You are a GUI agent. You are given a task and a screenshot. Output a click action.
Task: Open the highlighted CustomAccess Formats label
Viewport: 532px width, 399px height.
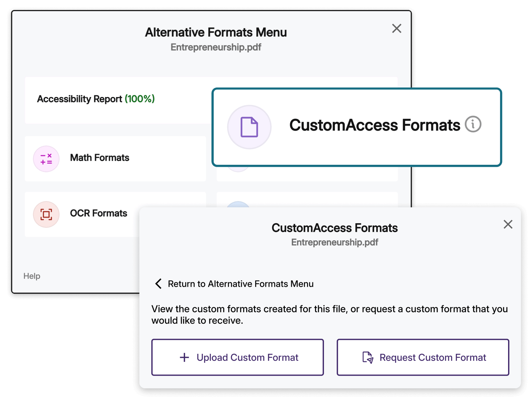coord(374,125)
